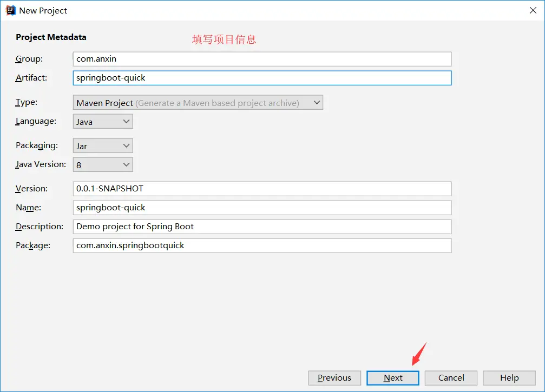Go back with the Previous button
This screenshot has height=392, width=545.
(x=334, y=378)
